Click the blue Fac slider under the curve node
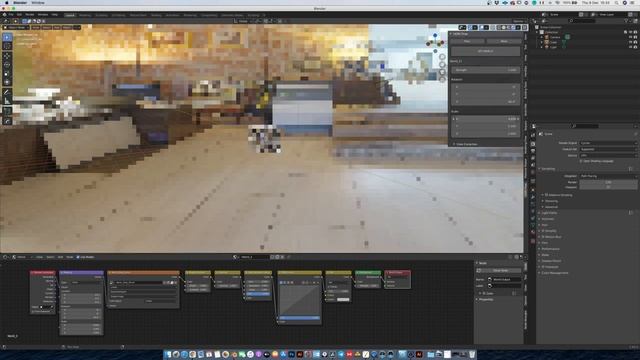The width and height of the screenshot is (640, 360). pos(300,318)
